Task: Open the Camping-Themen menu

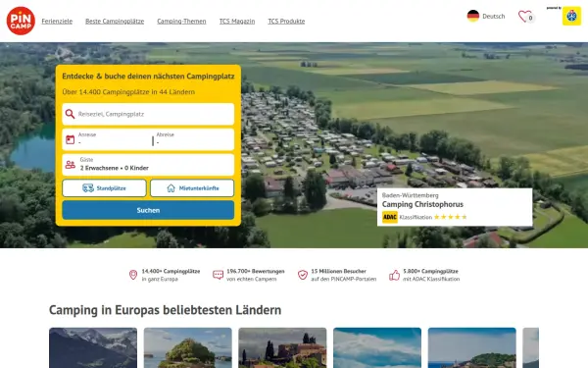Action: pos(181,21)
